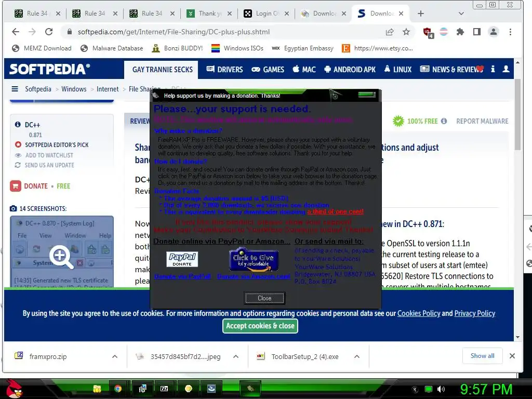Click the PayPal DONATE button in the dialog
This screenshot has width=532, height=399.
coord(182,260)
